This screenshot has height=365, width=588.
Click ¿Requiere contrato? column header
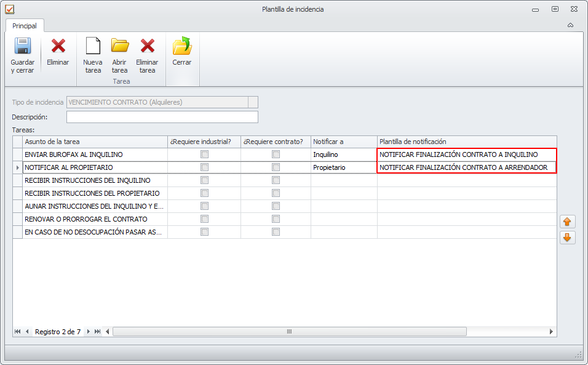[276, 142]
